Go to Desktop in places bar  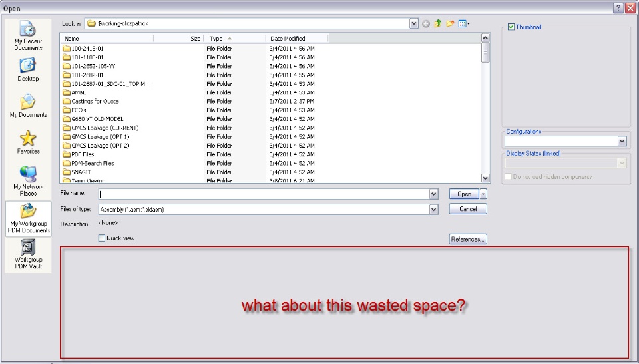[28, 69]
